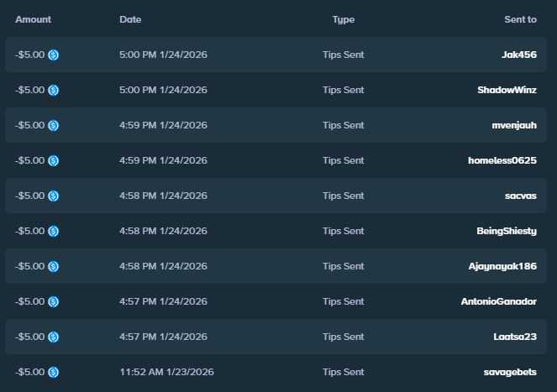Click the 4:57 PM date in Laatsa23 row

click(x=164, y=337)
